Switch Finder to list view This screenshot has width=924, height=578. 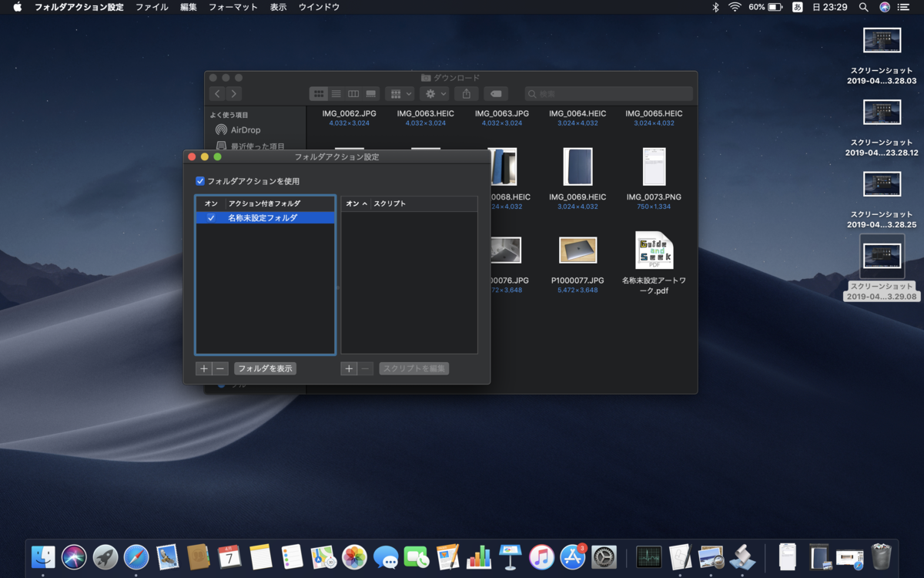(336, 94)
